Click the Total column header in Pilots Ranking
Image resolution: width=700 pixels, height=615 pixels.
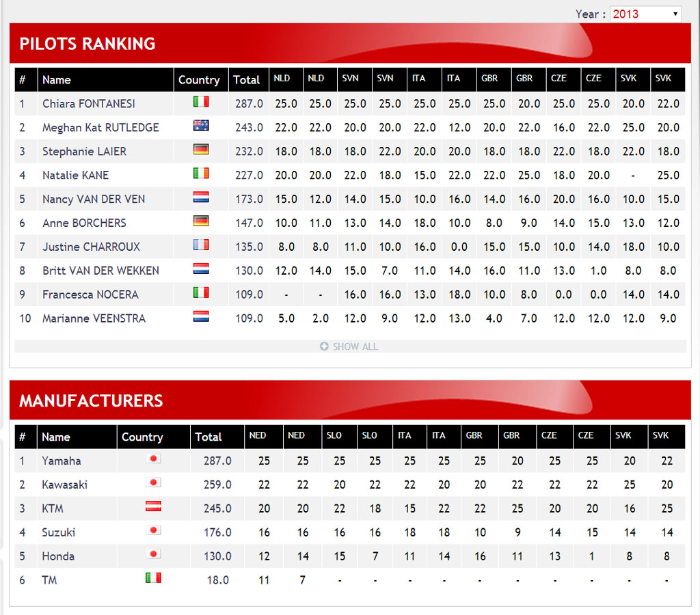pyautogui.click(x=246, y=80)
